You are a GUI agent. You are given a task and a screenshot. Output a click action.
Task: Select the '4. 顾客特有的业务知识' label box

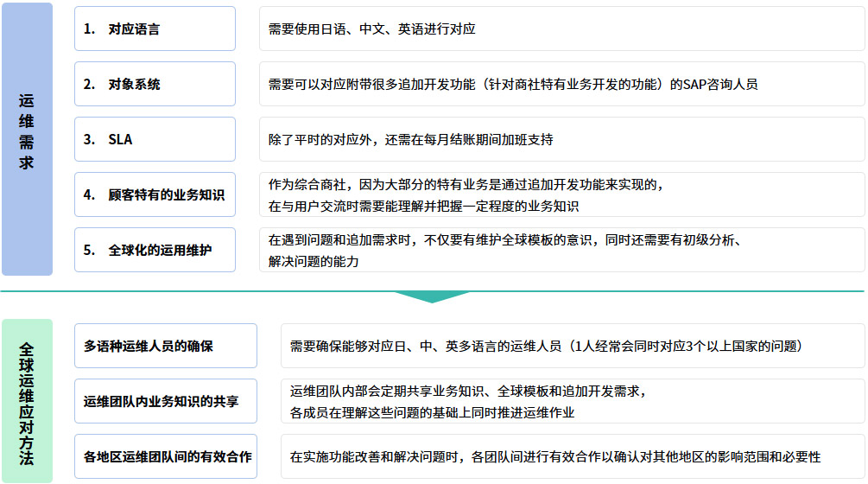[155, 194]
